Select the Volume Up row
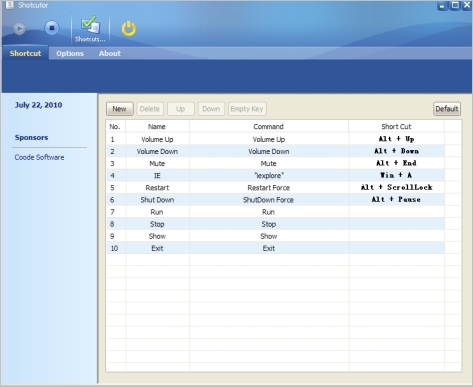Screen dimensions: 473x387 click(x=275, y=139)
